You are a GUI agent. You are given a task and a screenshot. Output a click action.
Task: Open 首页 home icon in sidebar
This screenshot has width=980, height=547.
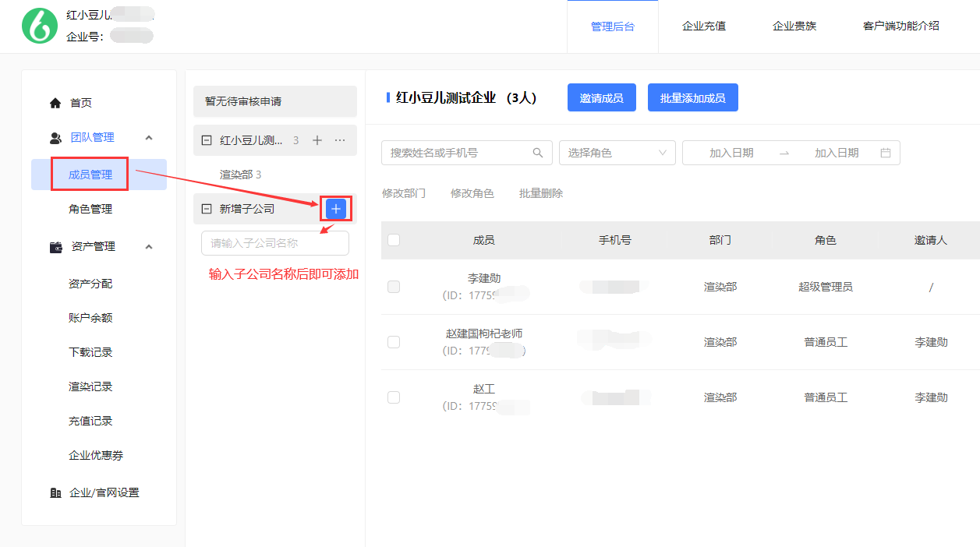(55, 103)
